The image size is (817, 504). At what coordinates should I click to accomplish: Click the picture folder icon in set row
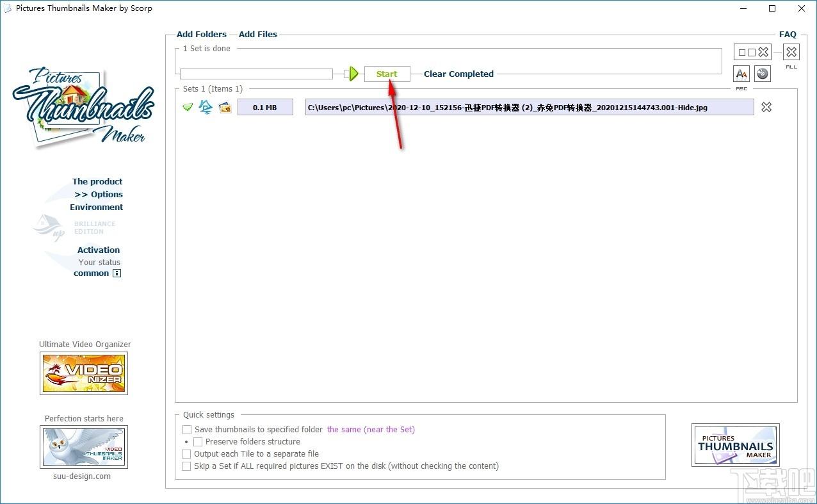pyautogui.click(x=225, y=107)
